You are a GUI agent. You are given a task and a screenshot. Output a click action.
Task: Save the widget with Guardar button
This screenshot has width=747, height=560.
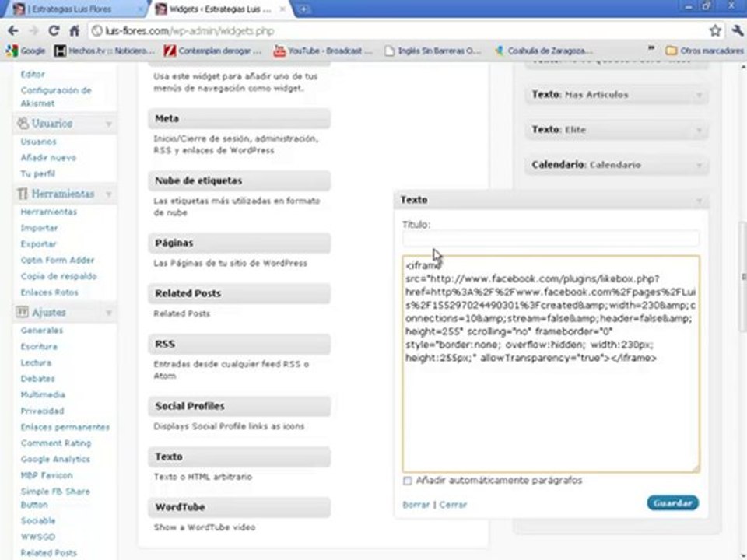point(672,503)
